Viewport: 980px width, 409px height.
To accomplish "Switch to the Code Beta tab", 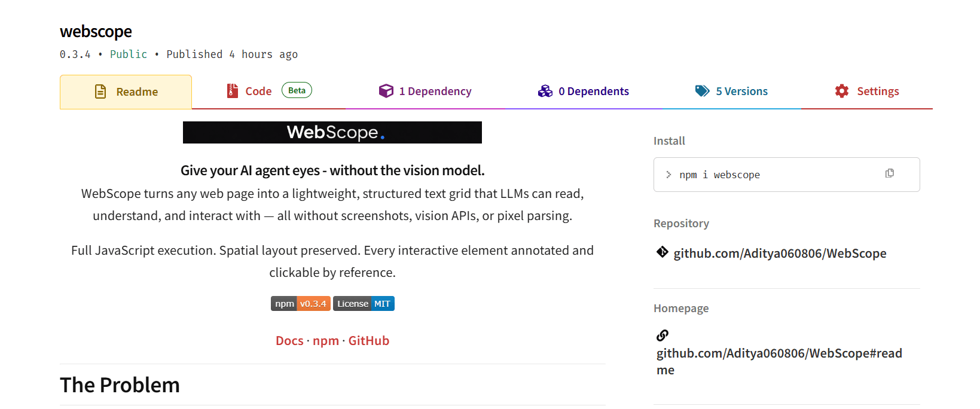I will (258, 91).
